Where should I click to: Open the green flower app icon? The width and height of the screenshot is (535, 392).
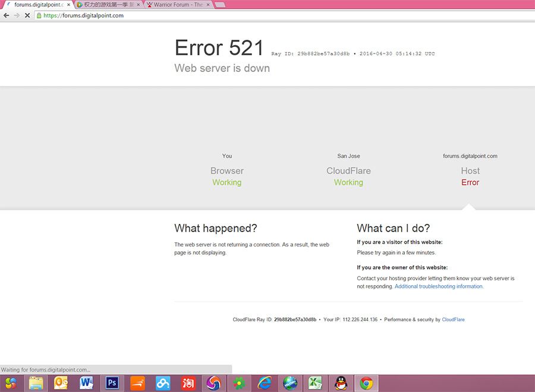(239, 384)
